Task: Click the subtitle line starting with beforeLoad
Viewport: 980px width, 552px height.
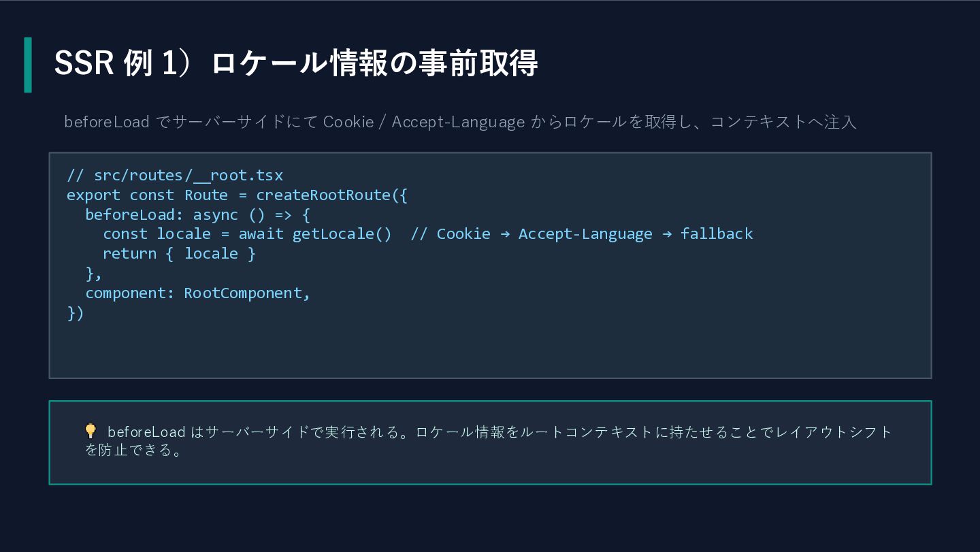Action: coord(460,122)
